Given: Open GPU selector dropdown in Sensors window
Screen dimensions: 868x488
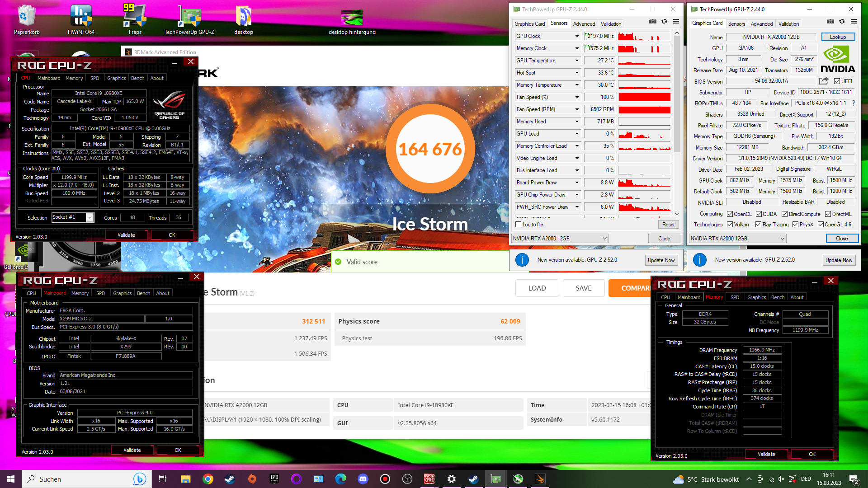Looking at the screenshot, I should [560, 239].
